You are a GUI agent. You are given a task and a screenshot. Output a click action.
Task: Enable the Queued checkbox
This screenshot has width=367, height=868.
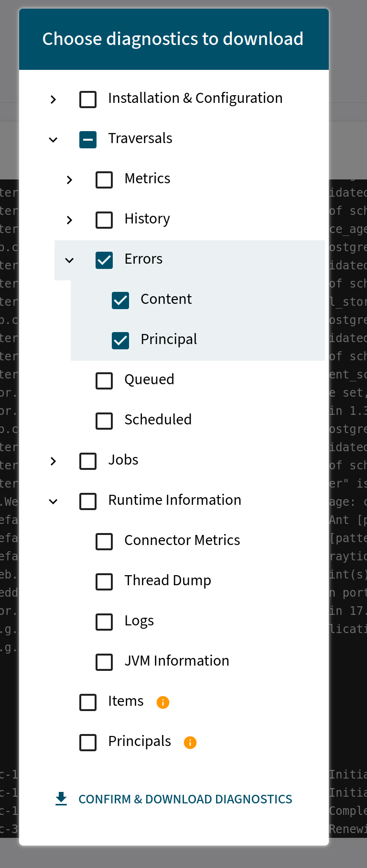pos(104,381)
